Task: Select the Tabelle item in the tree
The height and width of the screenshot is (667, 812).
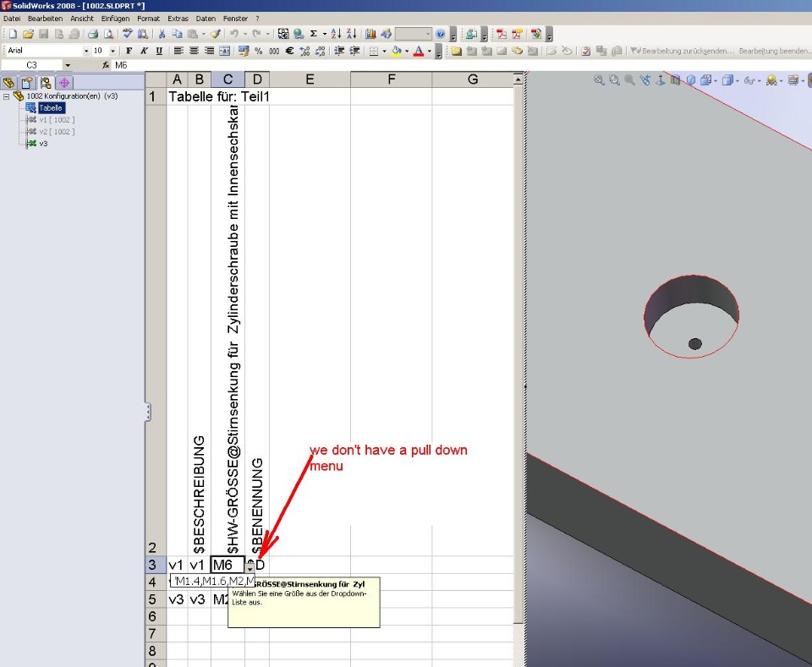Action: [x=51, y=108]
